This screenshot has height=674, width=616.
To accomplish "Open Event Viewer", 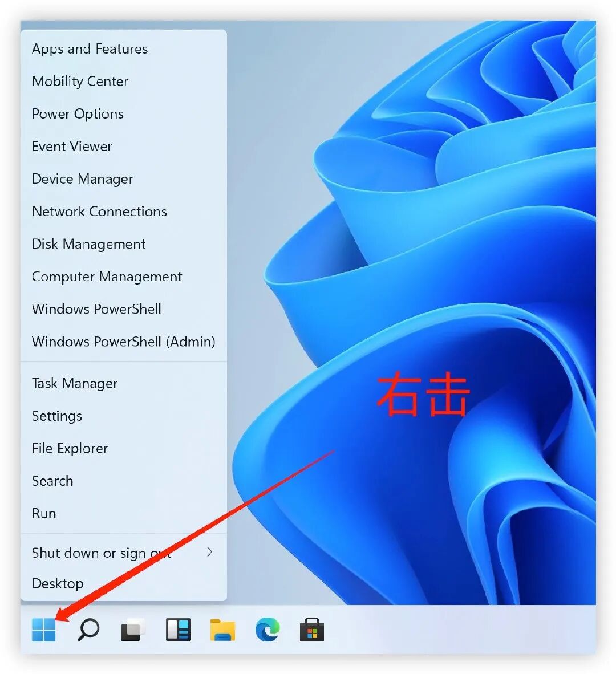I will click(71, 146).
